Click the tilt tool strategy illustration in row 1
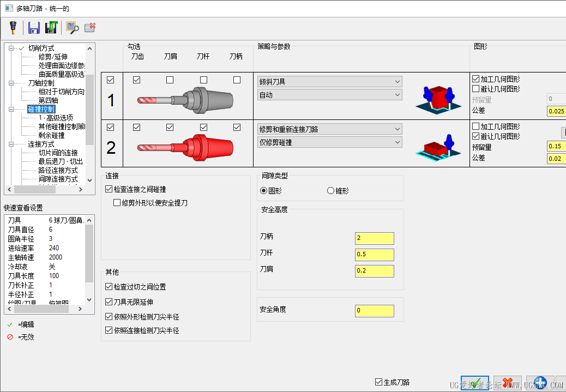Screen dimensions: 566x392 [438, 100]
